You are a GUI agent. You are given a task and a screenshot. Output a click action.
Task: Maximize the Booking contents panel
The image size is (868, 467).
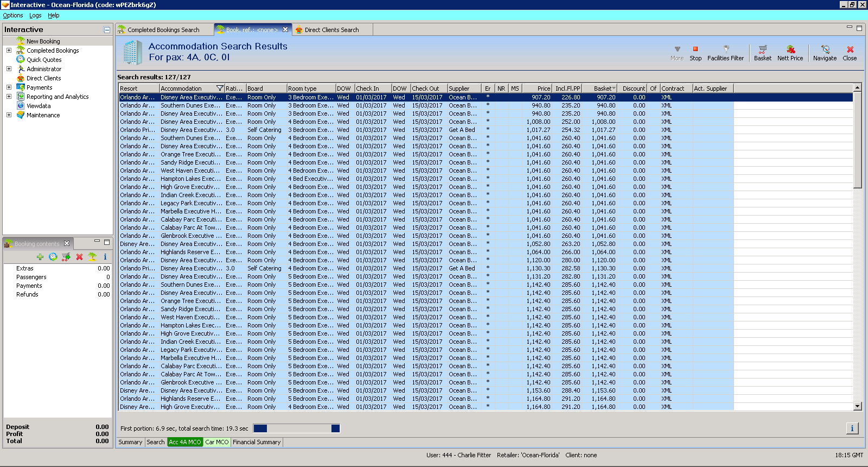pos(107,242)
